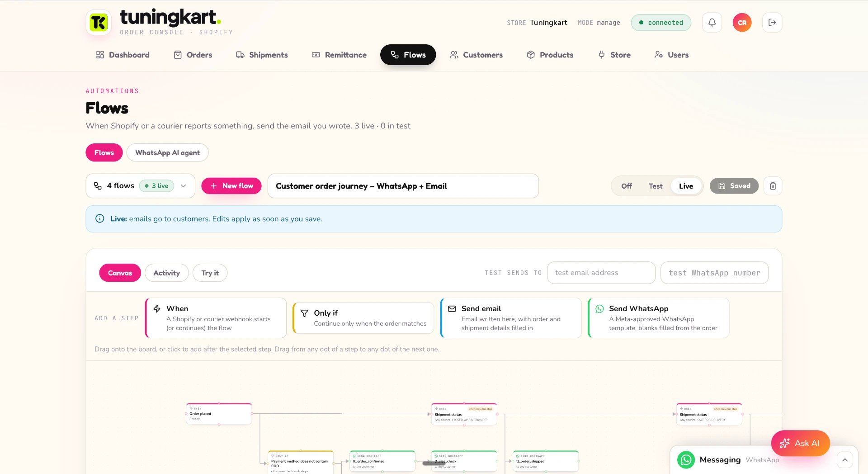
Task: Click the info icon in Live banner
Action: click(x=100, y=219)
